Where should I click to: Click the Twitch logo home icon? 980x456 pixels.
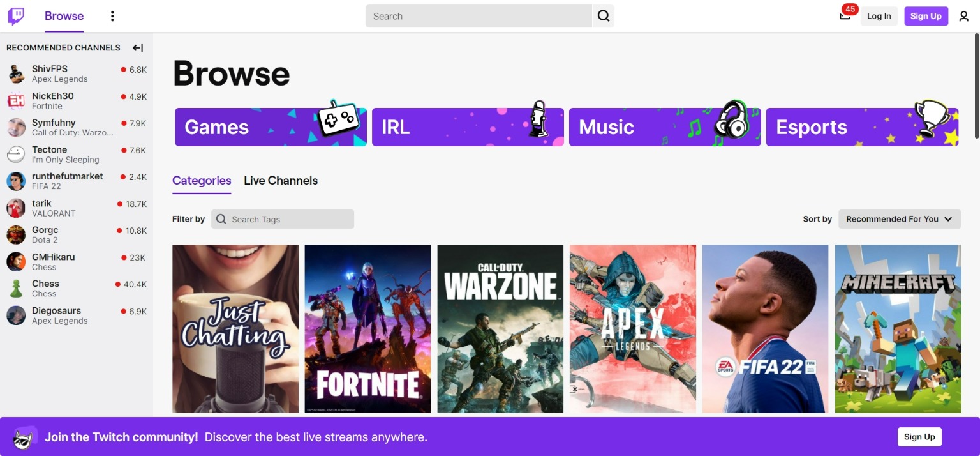coord(16,16)
